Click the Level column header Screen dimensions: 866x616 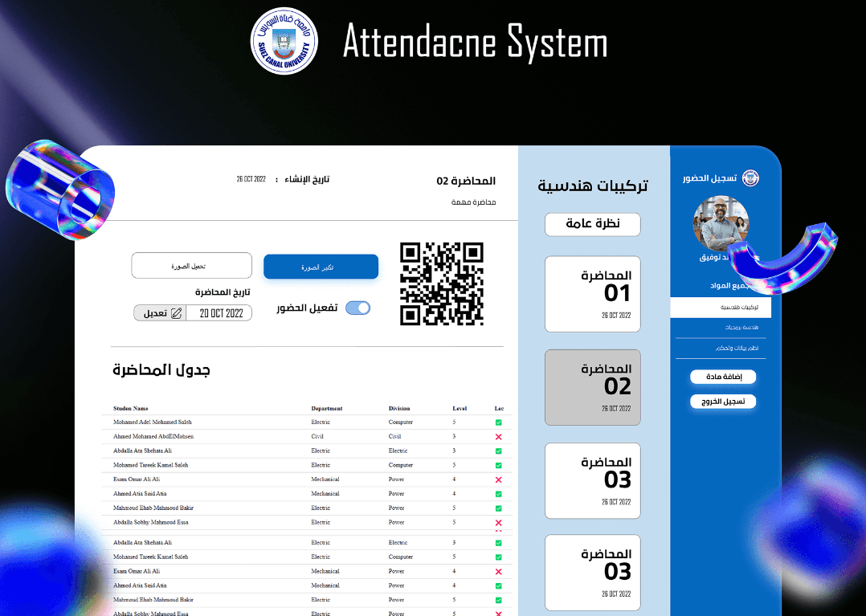coord(460,409)
